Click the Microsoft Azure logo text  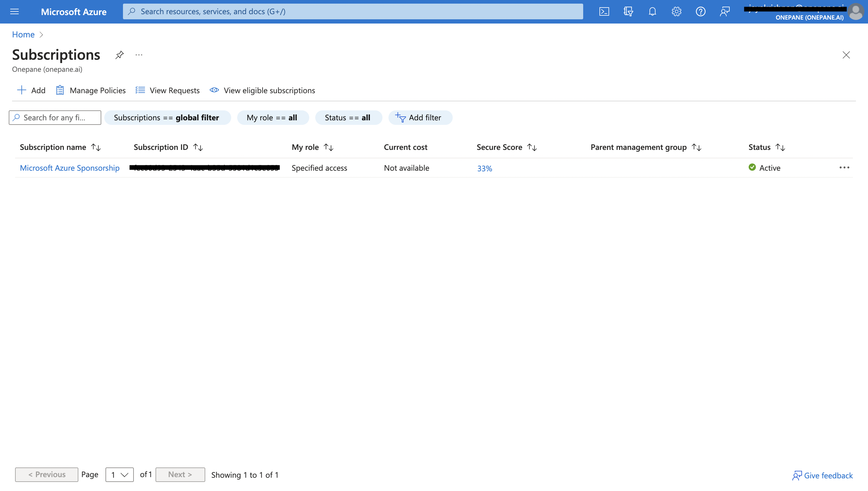tap(74, 11)
